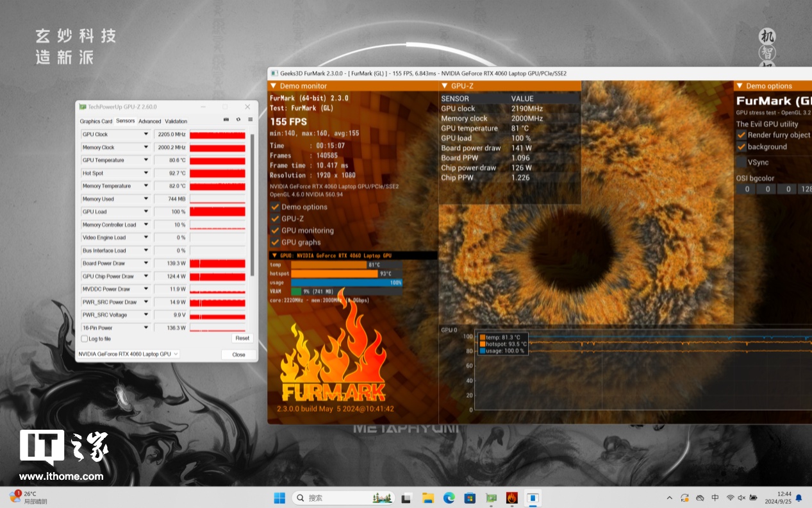This screenshot has width=812, height=508.
Task: Open the GPU-Z hamburger menu icon
Action: tap(250, 120)
